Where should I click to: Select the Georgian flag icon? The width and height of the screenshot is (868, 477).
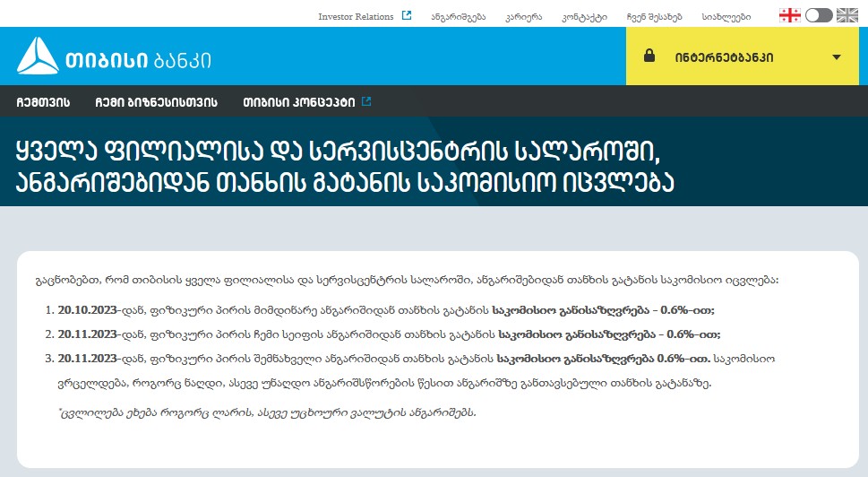(x=789, y=15)
